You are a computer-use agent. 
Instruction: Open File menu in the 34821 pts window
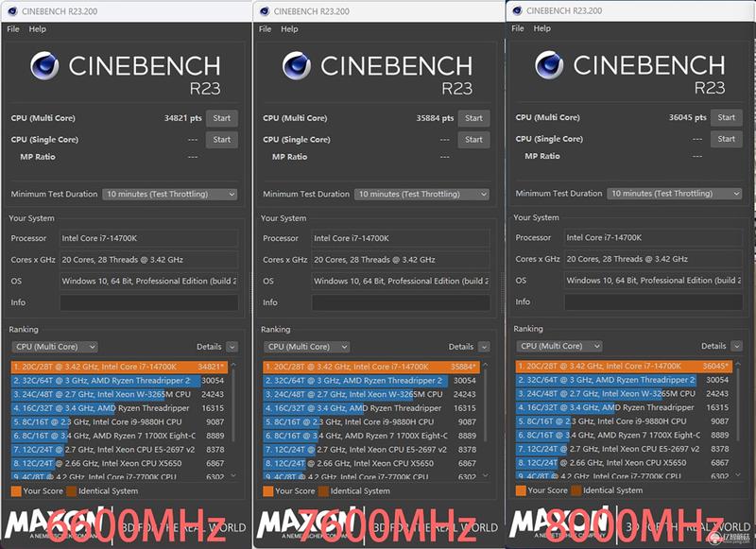(13, 29)
